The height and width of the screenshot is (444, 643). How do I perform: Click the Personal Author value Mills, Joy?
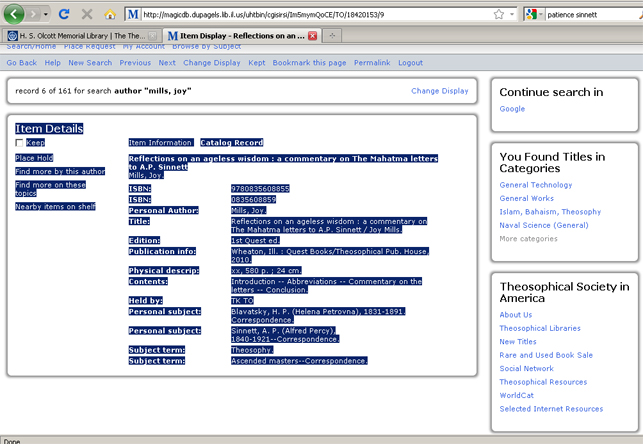tap(249, 210)
